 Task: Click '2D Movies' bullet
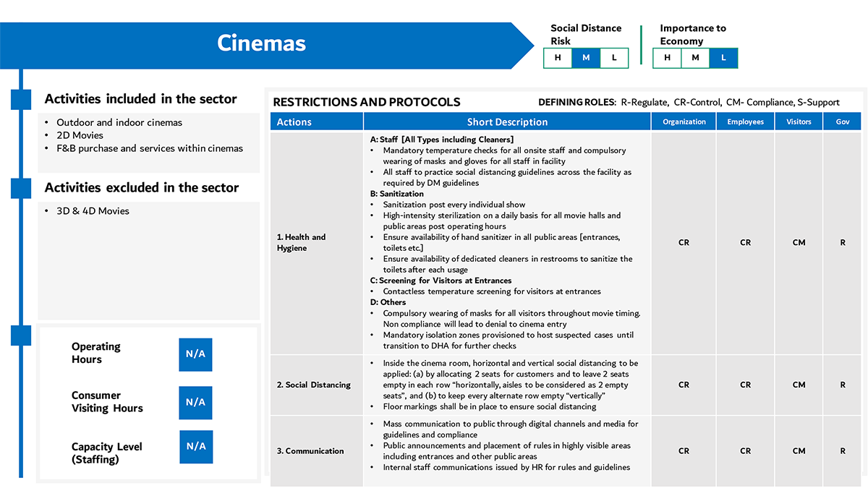80,135
